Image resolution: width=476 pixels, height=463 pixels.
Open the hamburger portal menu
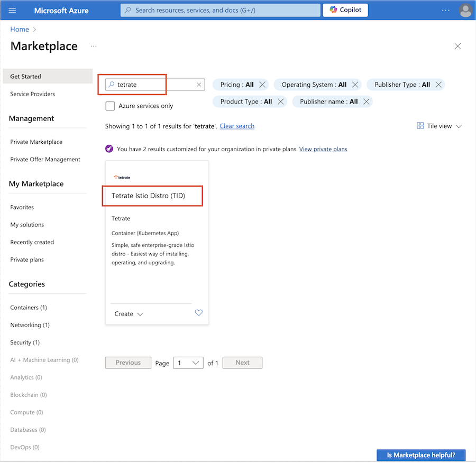point(12,11)
